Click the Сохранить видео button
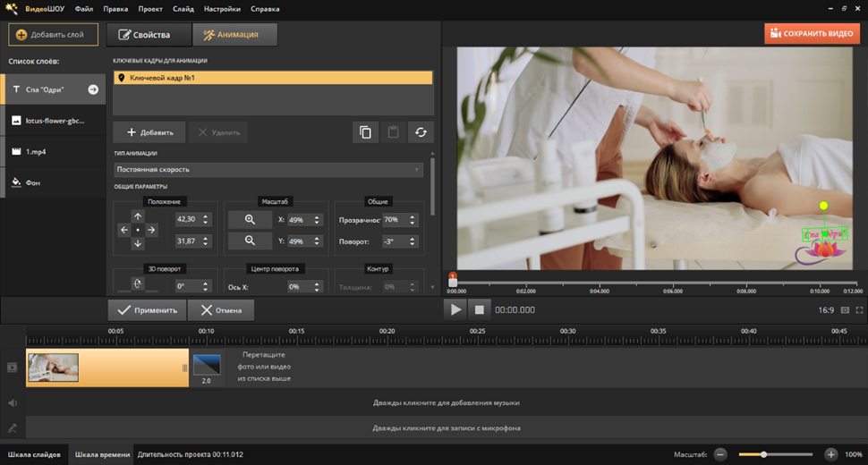This screenshot has width=868, height=465. click(x=813, y=34)
